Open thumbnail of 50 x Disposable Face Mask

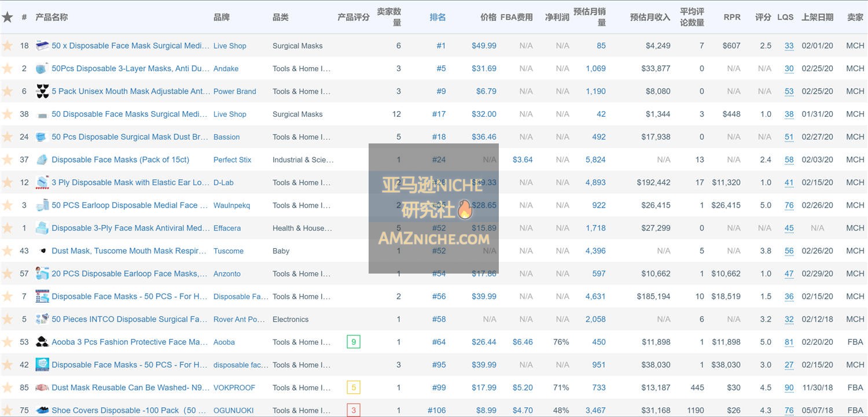(x=42, y=46)
